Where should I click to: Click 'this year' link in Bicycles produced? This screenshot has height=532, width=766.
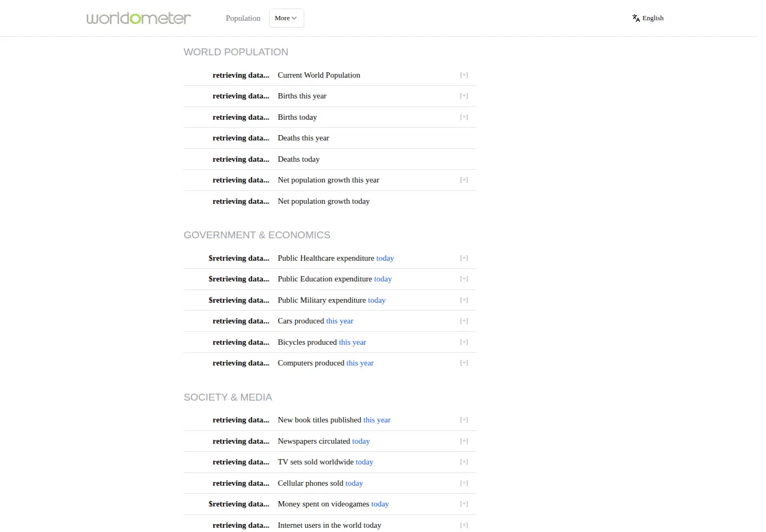[x=353, y=342]
